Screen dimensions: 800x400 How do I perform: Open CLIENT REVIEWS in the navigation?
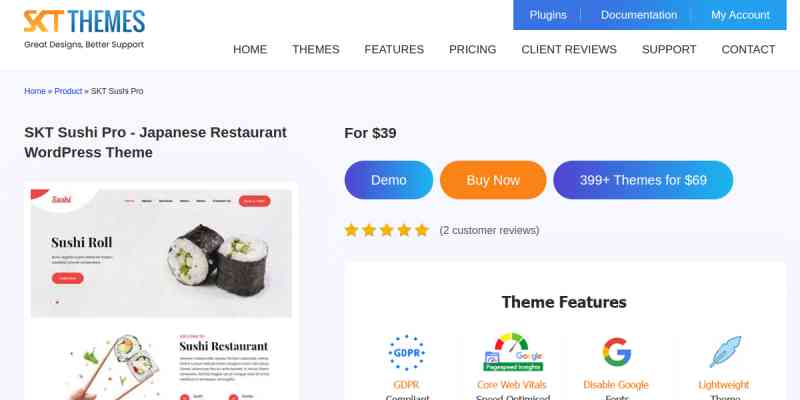point(569,49)
